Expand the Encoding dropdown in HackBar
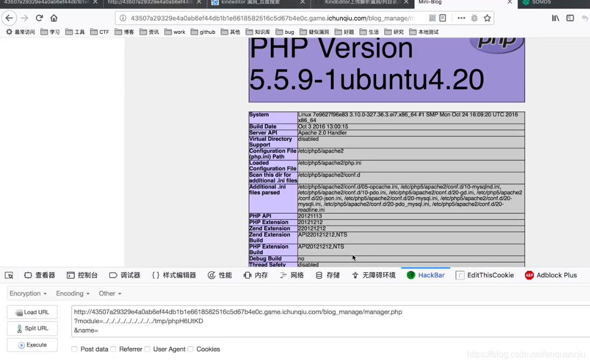The width and height of the screenshot is (590, 364). (x=73, y=293)
